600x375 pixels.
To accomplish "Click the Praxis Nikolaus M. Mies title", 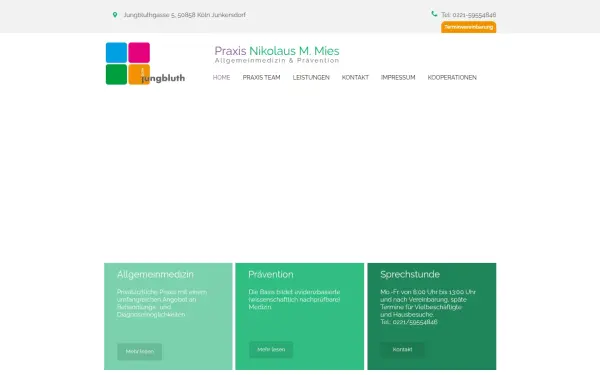I will pos(277,51).
